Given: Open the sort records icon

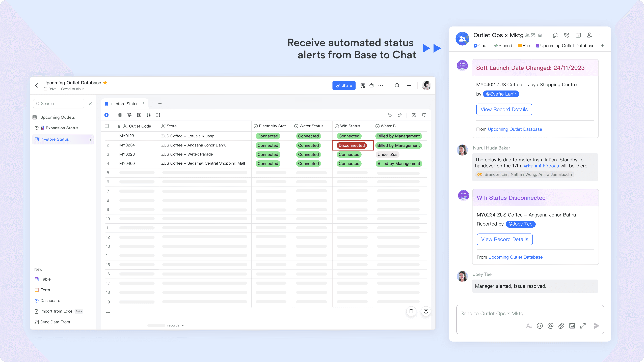Looking at the screenshot, I should tap(149, 115).
